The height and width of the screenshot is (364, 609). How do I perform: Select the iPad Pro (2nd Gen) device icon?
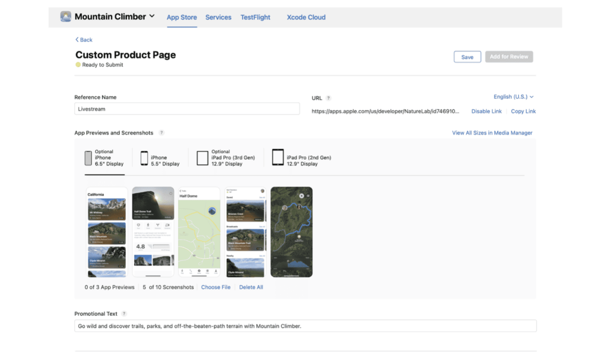click(x=277, y=158)
